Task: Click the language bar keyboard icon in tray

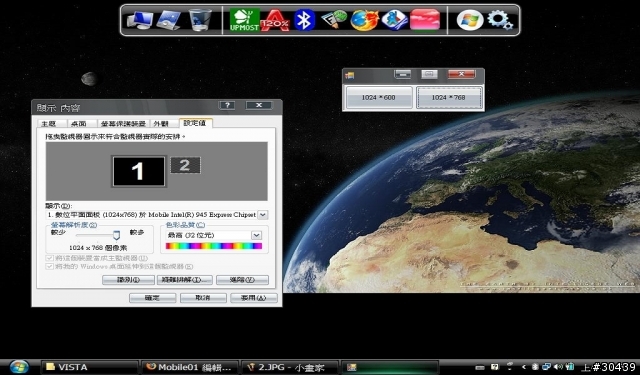Action: tap(480, 367)
